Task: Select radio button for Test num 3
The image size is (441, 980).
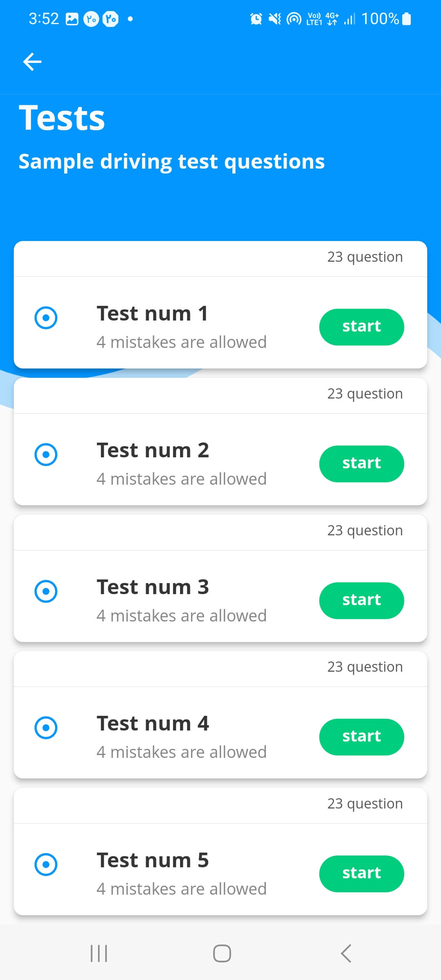Action: (46, 591)
